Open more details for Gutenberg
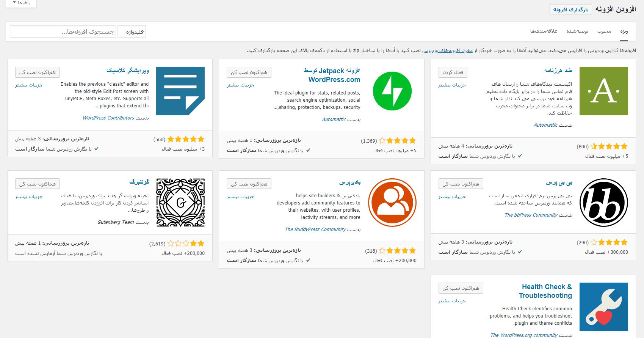This screenshot has height=338, width=644. tap(29, 197)
